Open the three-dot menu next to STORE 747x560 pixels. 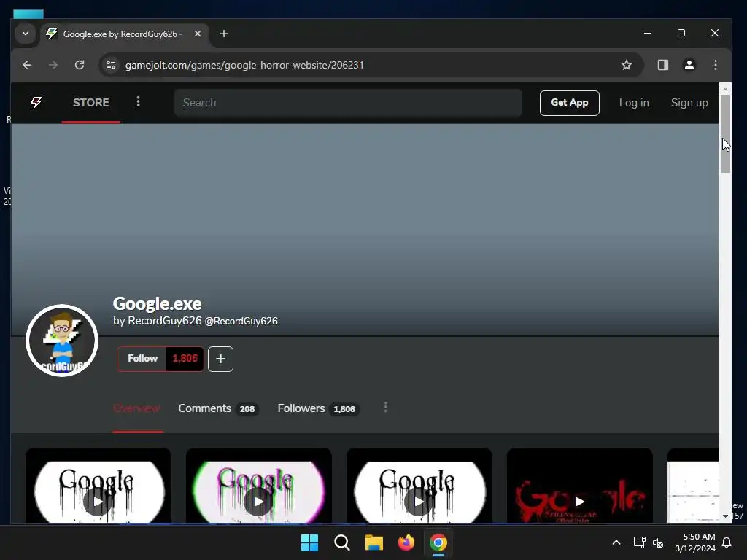tap(138, 101)
